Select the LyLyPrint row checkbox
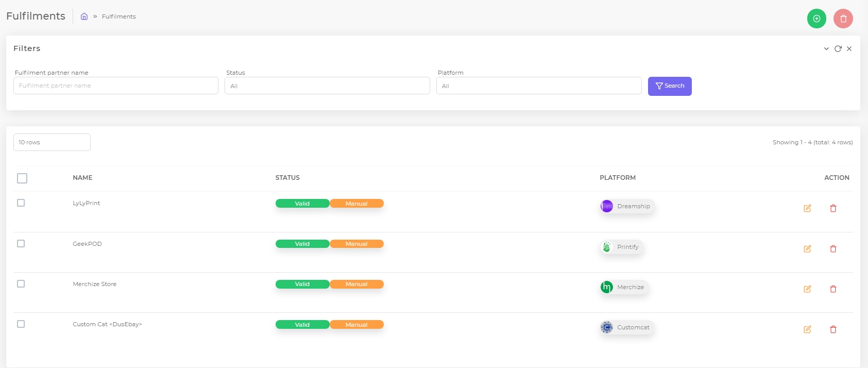868x368 pixels. pyautogui.click(x=21, y=203)
